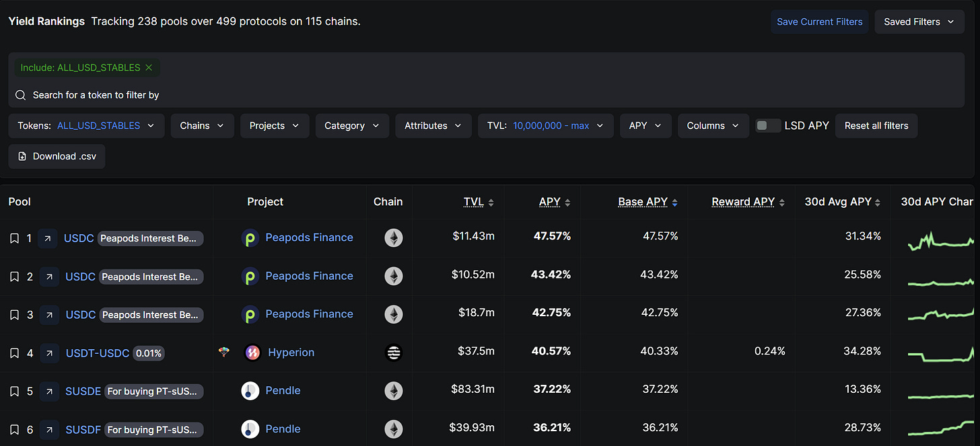Click the 0.01% fee tag on USDT-USDC
The image size is (980, 446).
(x=149, y=353)
